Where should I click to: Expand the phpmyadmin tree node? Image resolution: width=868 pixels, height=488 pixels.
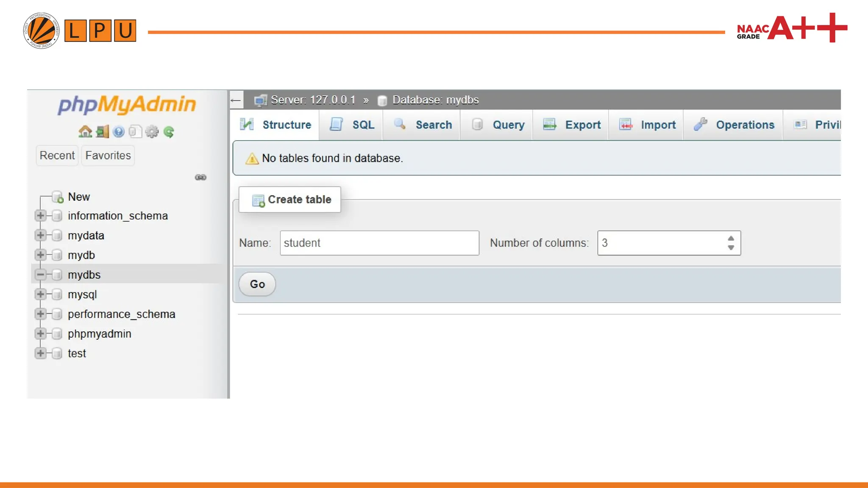[40, 334]
